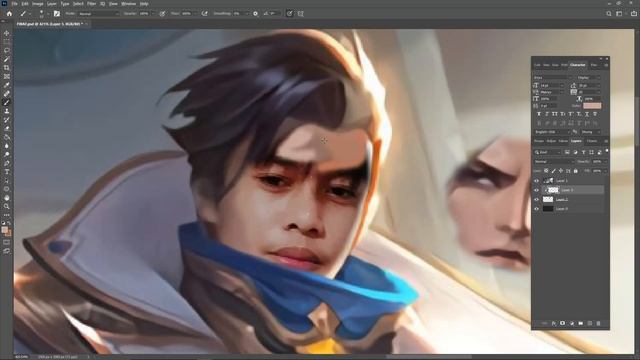Open the Smoothing dropdown arrow

pyautogui.click(x=247, y=13)
